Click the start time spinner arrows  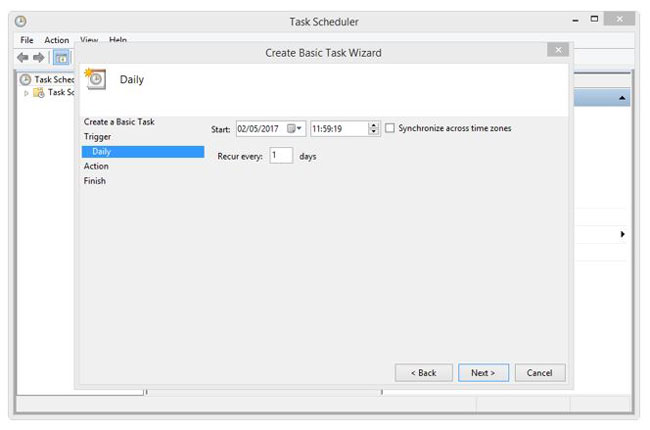374,129
